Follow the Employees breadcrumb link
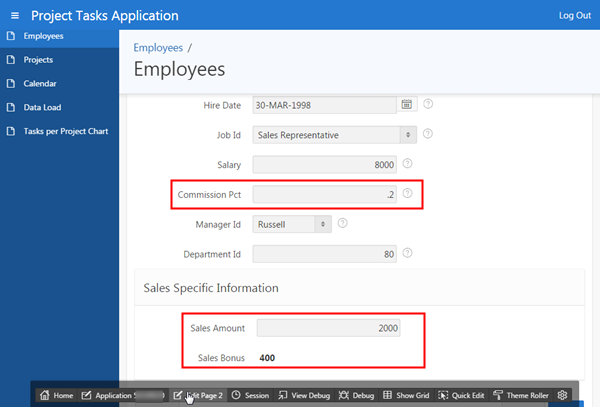The image size is (600, 407). point(158,48)
